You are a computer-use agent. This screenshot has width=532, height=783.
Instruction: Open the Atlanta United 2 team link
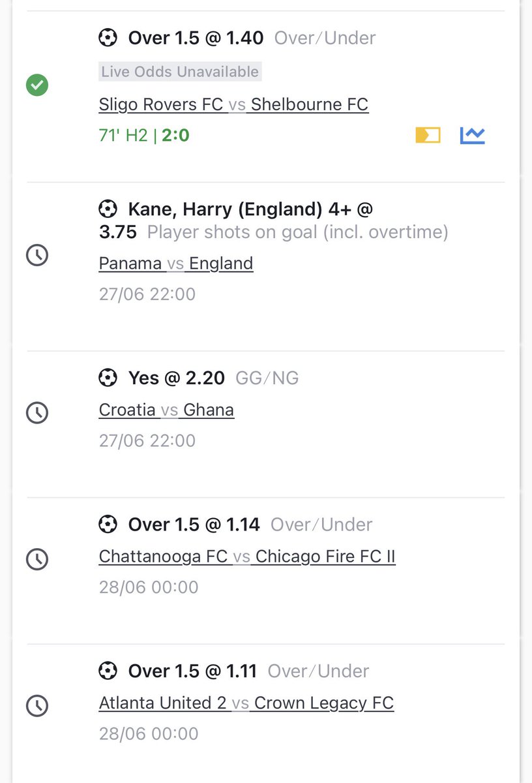(163, 703)
